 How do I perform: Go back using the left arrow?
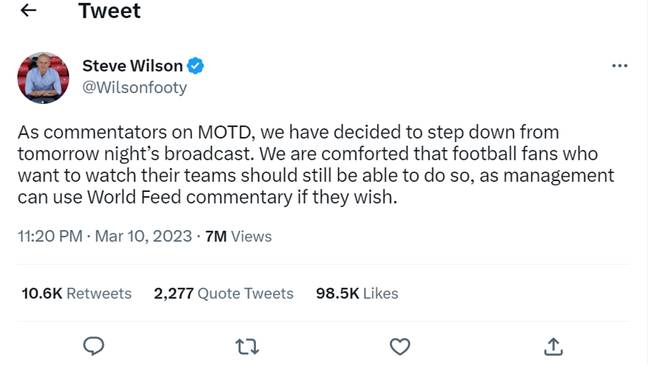click(x=29, y=10)
